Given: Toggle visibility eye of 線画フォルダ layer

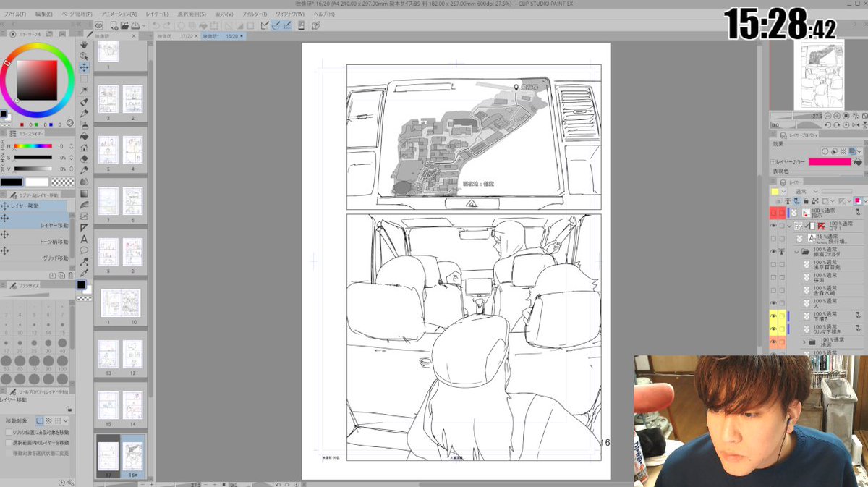Looking at the screenshot, I should pyautogui.click(x=773, y=251).
